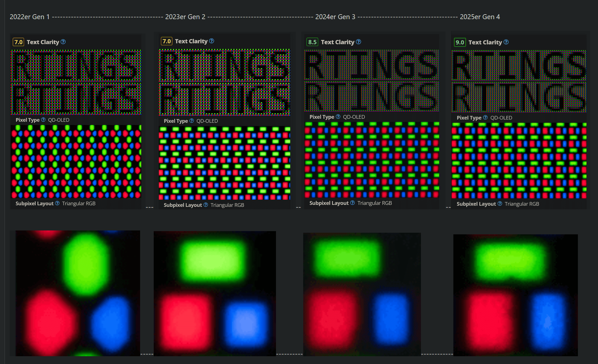Select Gen 2 enlarged single-pixel close-up image
Image resolution: width=598 pixels, height=364 pixels.
[215, 294]
